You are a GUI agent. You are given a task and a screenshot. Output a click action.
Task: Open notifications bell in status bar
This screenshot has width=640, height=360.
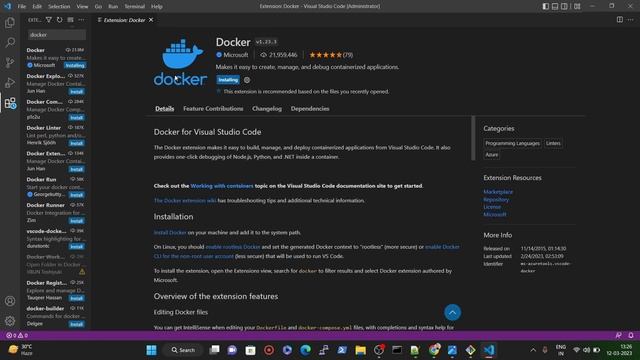631,335
